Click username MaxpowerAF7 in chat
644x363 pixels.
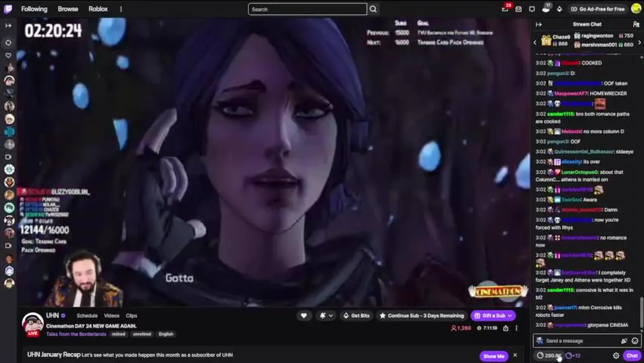coord(571,93)
